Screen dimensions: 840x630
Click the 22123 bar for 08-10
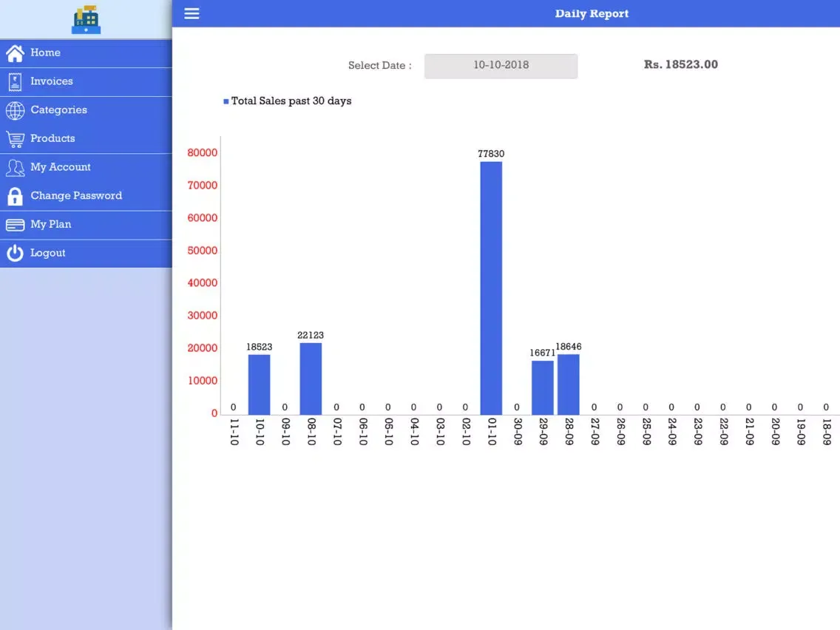[x=311, y=378]
